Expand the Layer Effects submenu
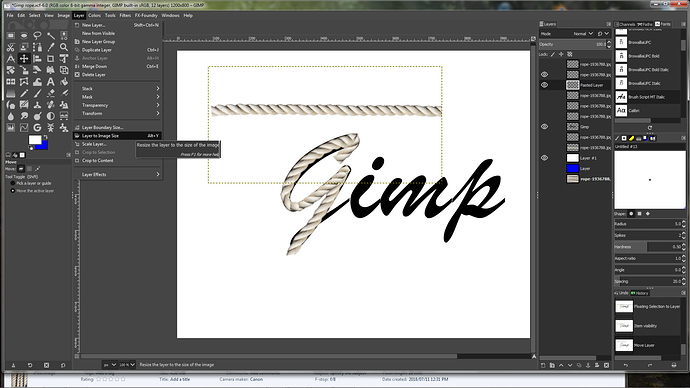The height and width of the screenshot is (388, 690). pyautogui.click(x=117, y=175)
